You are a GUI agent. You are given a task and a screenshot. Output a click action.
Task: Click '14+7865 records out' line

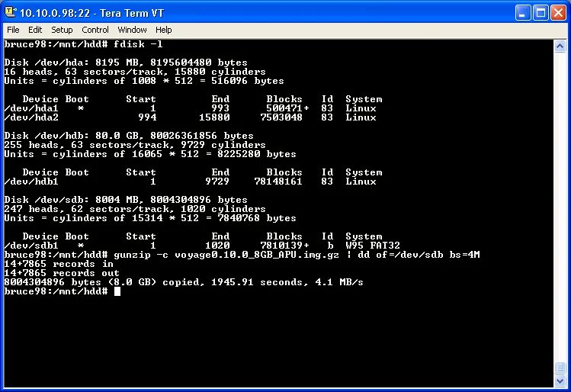tap(62, 273)
